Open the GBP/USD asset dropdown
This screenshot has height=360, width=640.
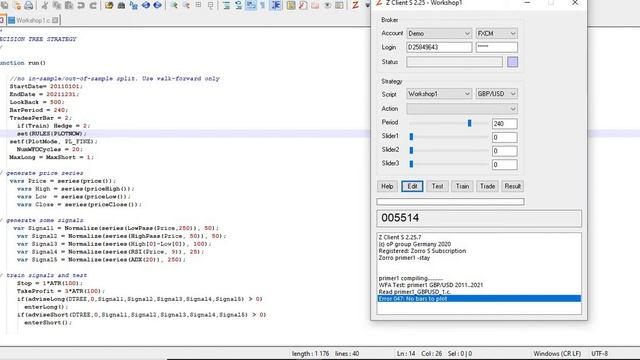click(496, 94)
